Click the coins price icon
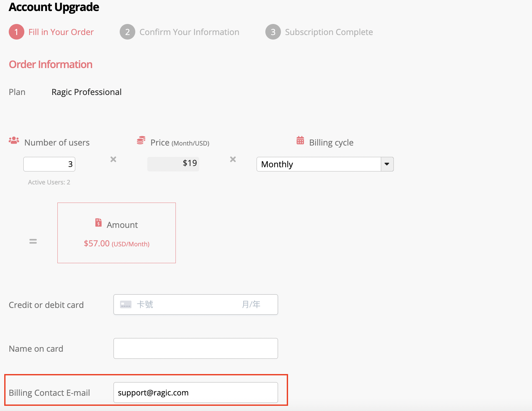The image size is (532, 411). 141,140
